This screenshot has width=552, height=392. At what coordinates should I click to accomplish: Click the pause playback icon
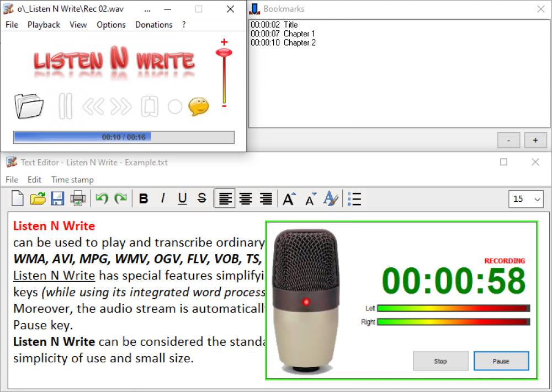tap(65, 105)
